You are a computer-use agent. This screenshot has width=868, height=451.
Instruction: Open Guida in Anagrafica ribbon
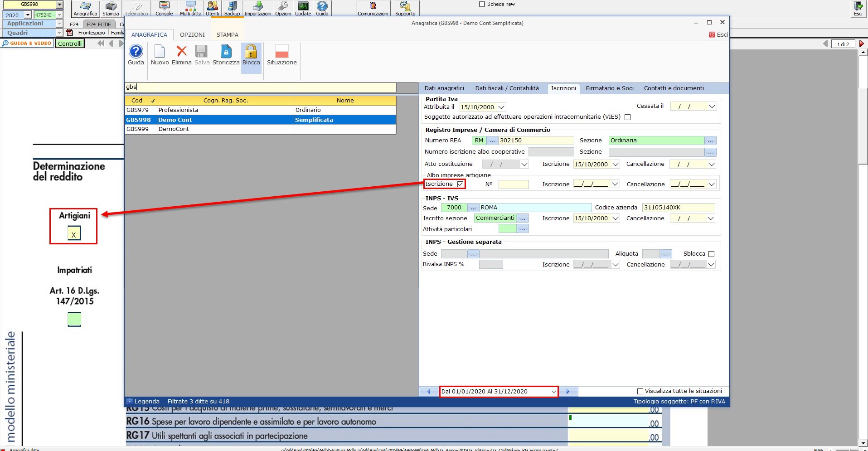click(x=136, y=55)
